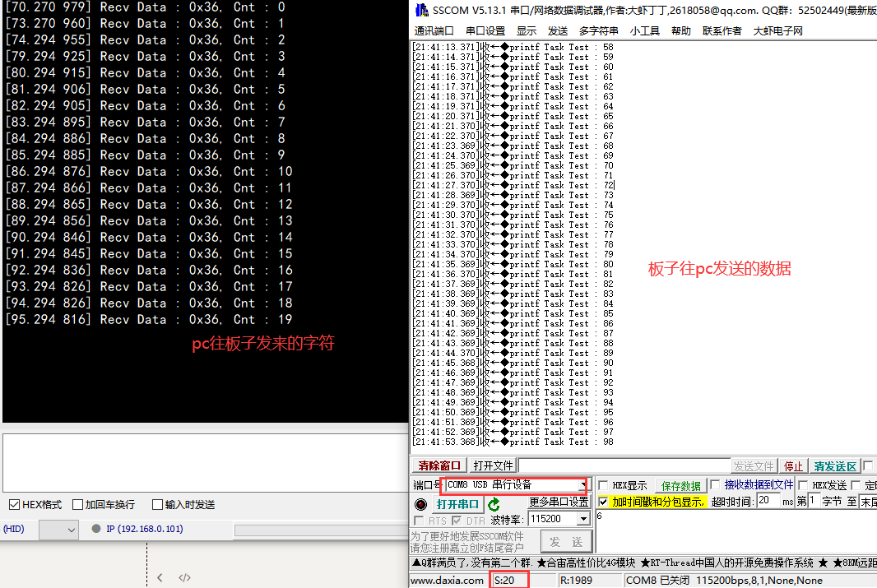Click the progress bar beside the IP label
The image size is (877, 588).
coord(321,530)
